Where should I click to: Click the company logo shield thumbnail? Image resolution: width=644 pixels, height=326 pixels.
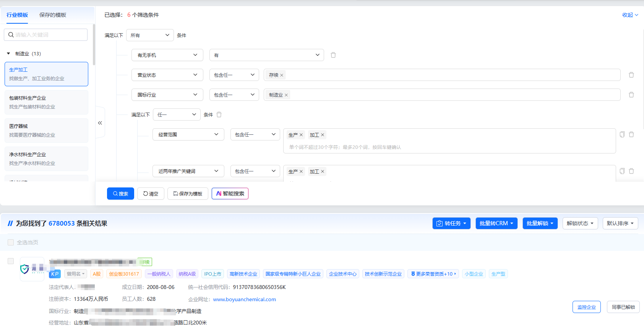tap(32, 269)
